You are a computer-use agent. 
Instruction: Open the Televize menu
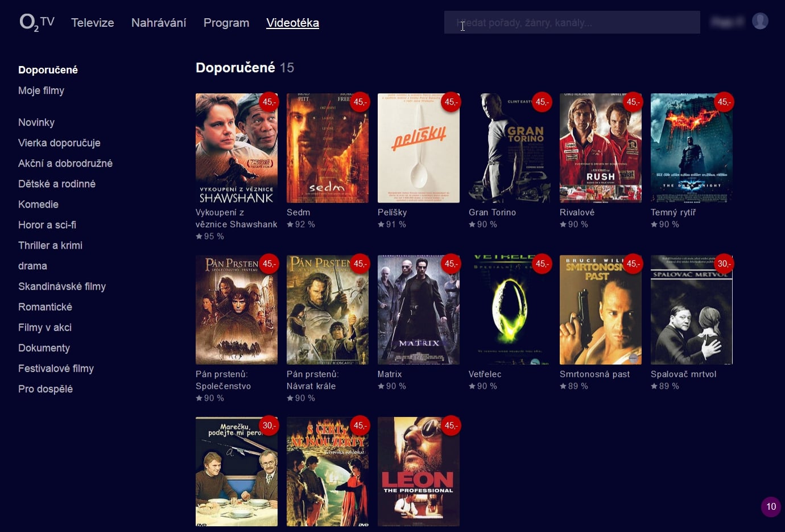[x=93, y=23]
